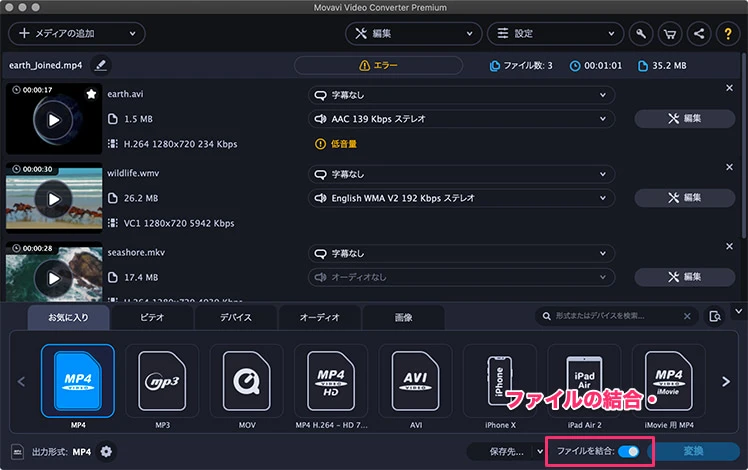Click the star icon on earth.avi thumbnail
Viewport: 748px width, 470px height.
pyautogui.click(x=91, y=94)
